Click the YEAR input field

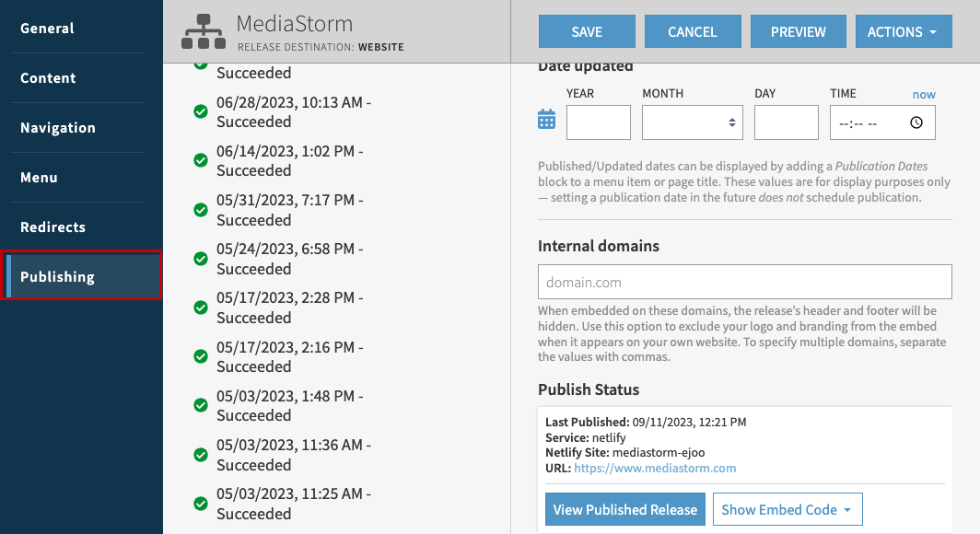599,122
